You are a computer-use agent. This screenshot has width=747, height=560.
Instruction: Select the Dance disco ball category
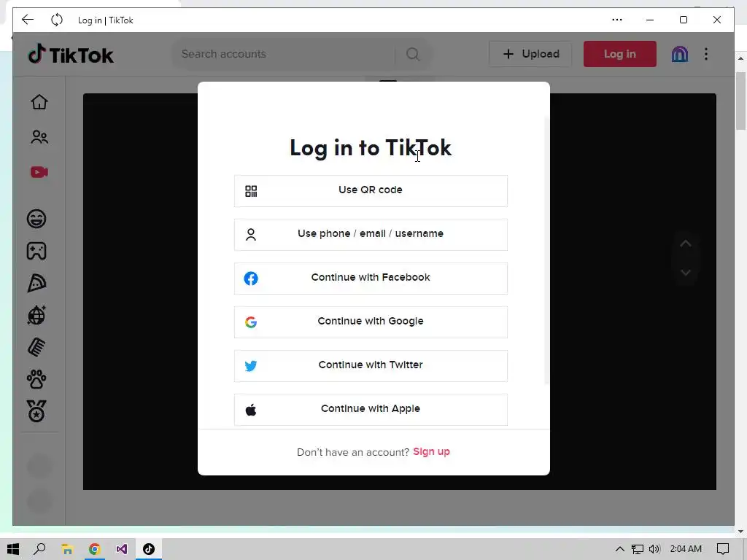[36, 315]
